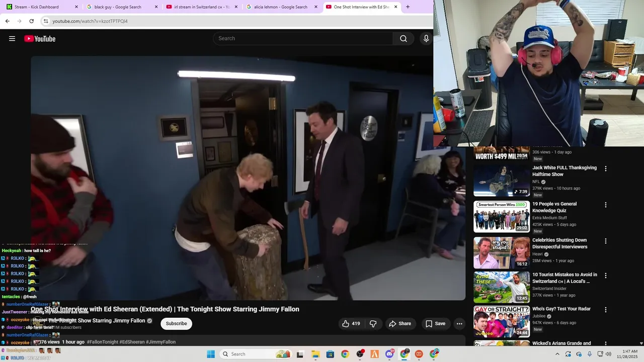Open Microsoft Store from the taskbar
The width and height of the screenshot is (644, 362).
pos(330,354)
